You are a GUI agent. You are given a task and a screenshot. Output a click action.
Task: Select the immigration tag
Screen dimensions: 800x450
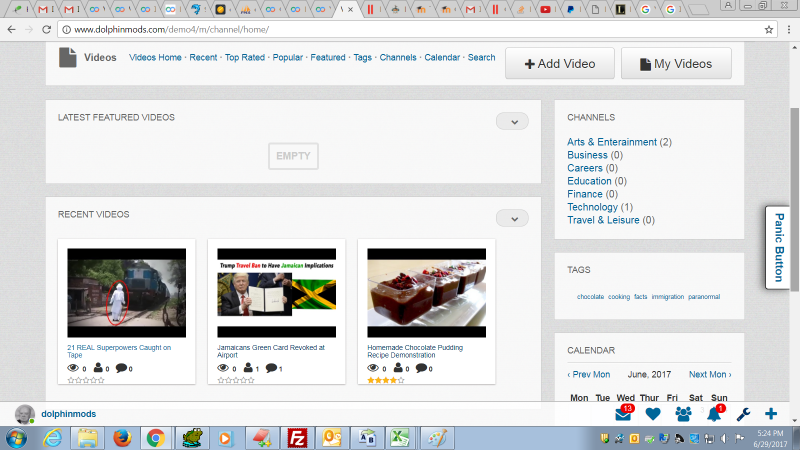668,296
